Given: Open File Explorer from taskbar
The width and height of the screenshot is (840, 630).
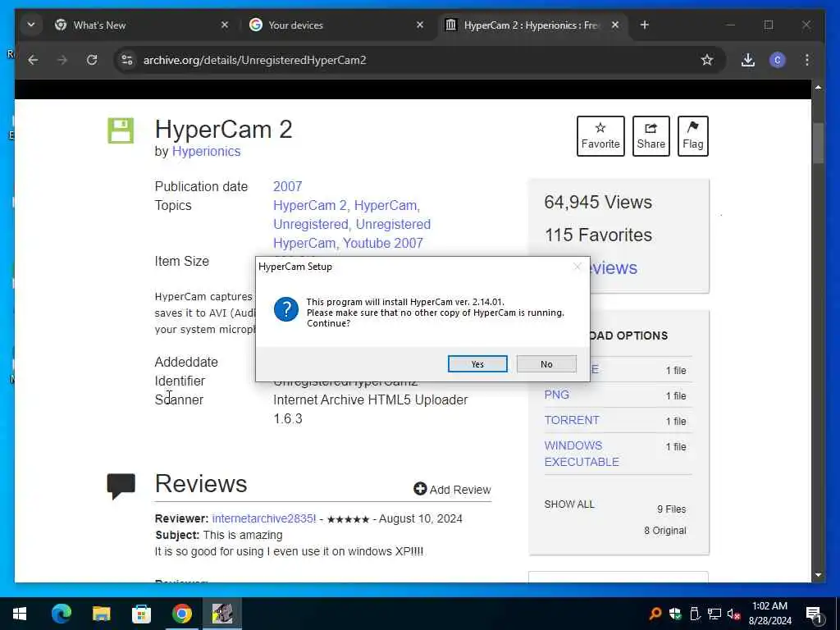Looking at the screenshot, I should click(101, 614).
